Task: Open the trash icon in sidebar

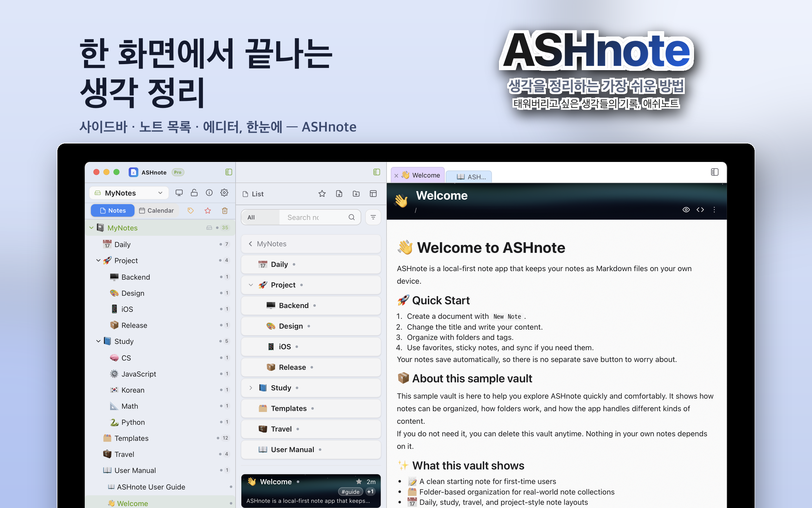Action: pyautogui.click(x=225, y=211)
